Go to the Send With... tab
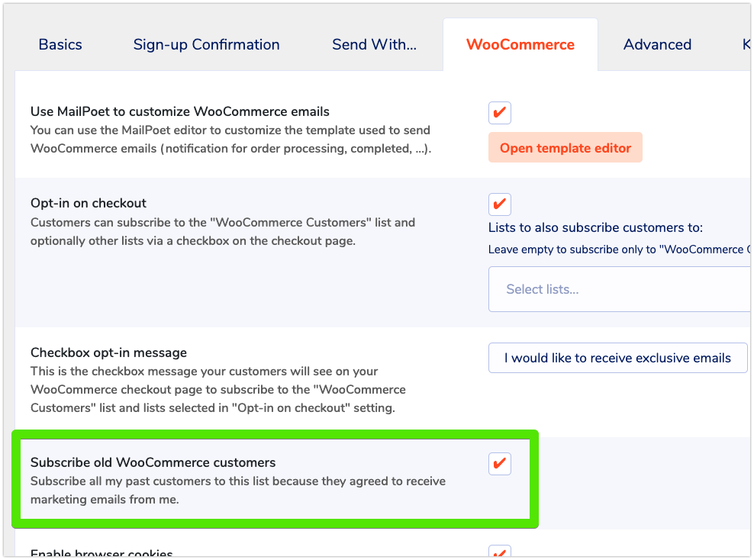754x560 pixels. (x=374, y=44)
